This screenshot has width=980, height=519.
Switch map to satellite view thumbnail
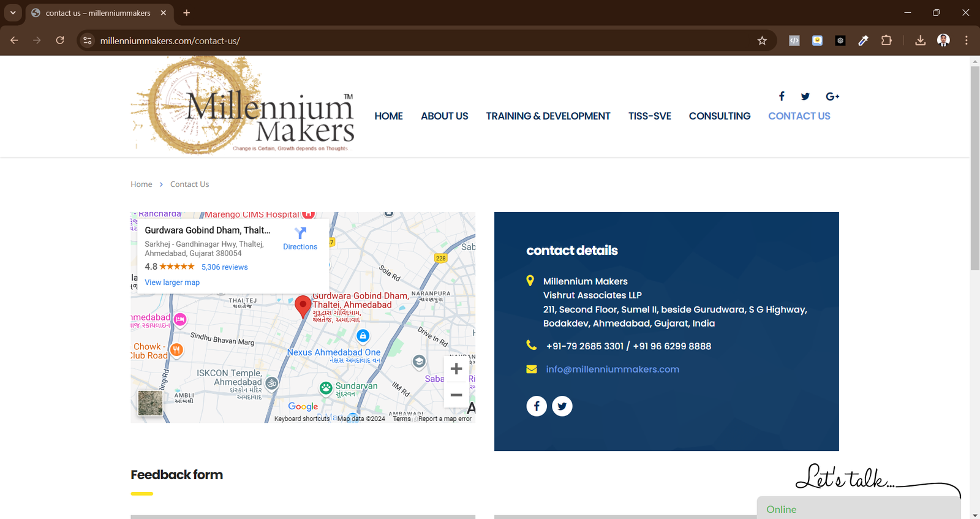pyautogui.click(x=150, y=403)
